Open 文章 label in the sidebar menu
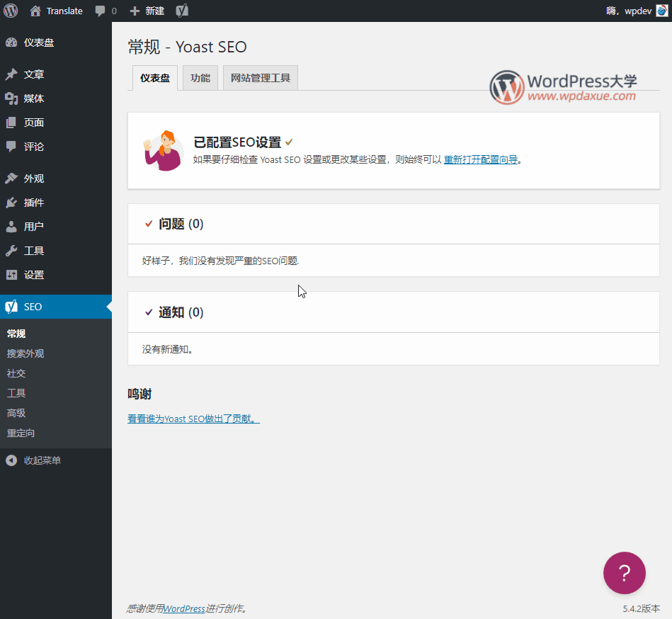Screen dimensions: 672x619 pyautogui.click(x=34, y=74)
